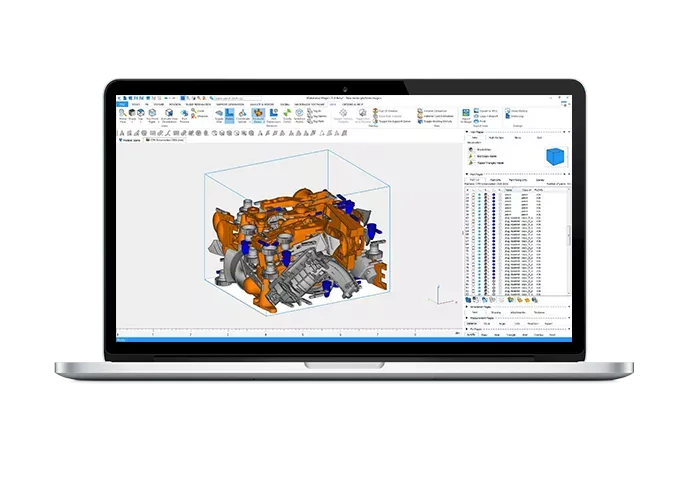Click the quick search field in title bar
The width and height of the screenshot is (690, 480).
coord(238,98)
